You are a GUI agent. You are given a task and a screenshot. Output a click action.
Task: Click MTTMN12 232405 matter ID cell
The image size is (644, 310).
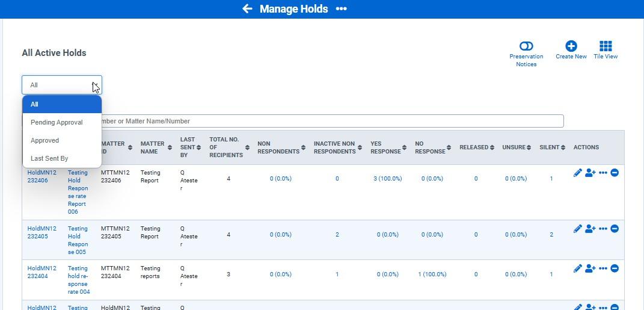[115, 232]
